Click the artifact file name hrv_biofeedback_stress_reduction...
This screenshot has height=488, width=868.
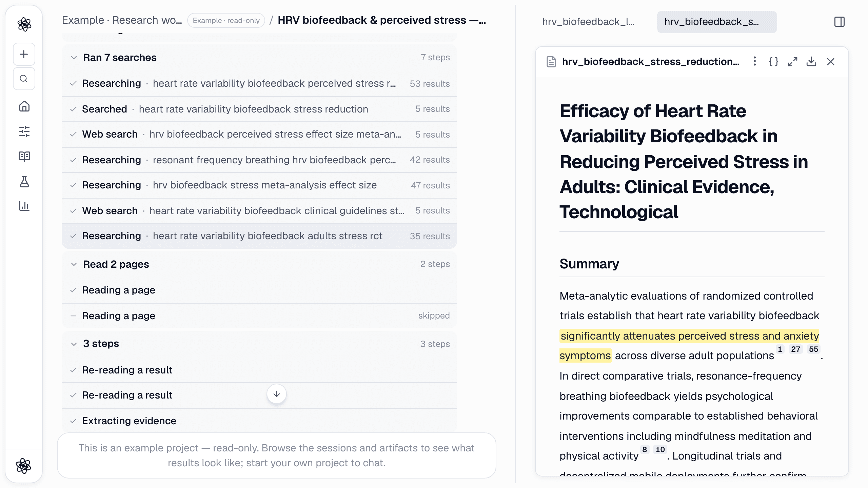(x=650, y=62)
